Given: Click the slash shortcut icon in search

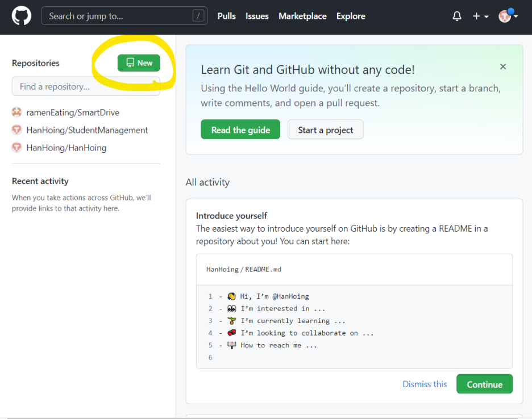Looking at the screenshot, I should coord(198,15).
